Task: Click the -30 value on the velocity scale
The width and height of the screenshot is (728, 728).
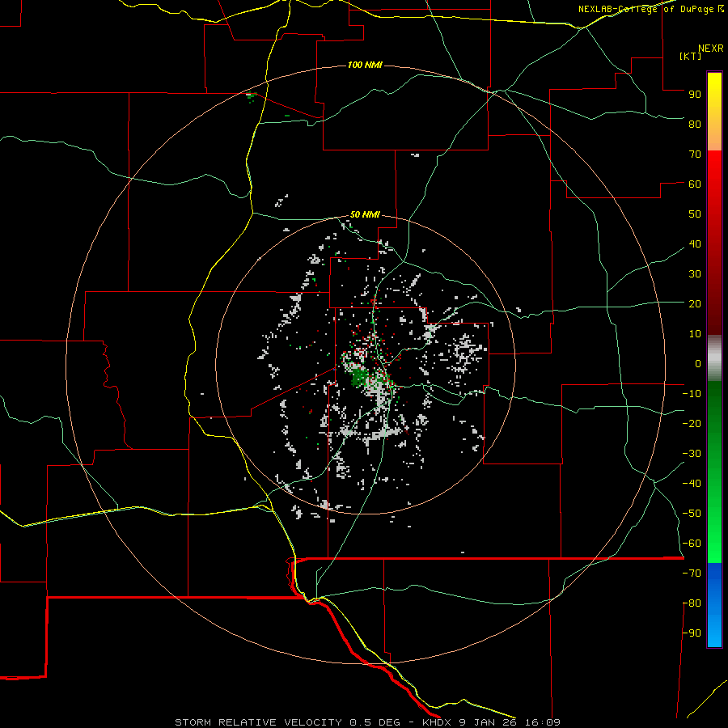Action: coord(692,454)
